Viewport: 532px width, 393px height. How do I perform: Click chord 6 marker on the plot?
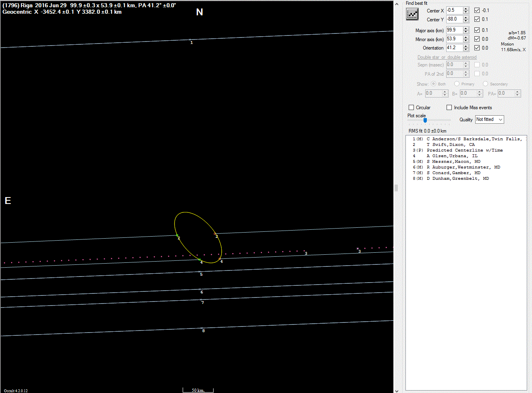pyautogui.click(x=200, y=290)
